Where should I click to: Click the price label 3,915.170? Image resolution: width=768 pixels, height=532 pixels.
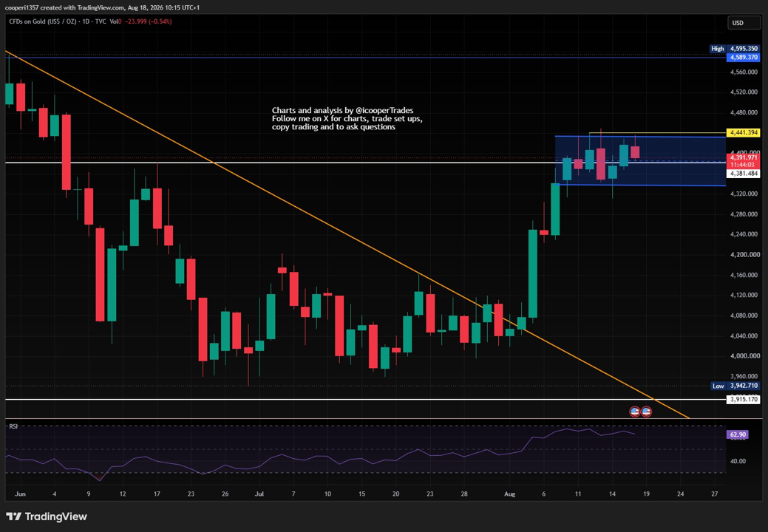744,399
